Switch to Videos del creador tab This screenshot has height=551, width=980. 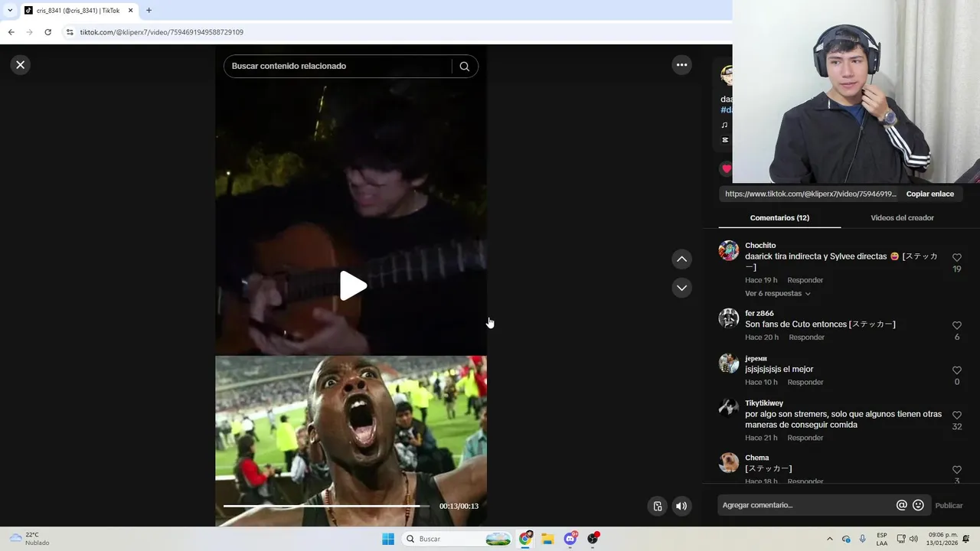tap(902, 218)
